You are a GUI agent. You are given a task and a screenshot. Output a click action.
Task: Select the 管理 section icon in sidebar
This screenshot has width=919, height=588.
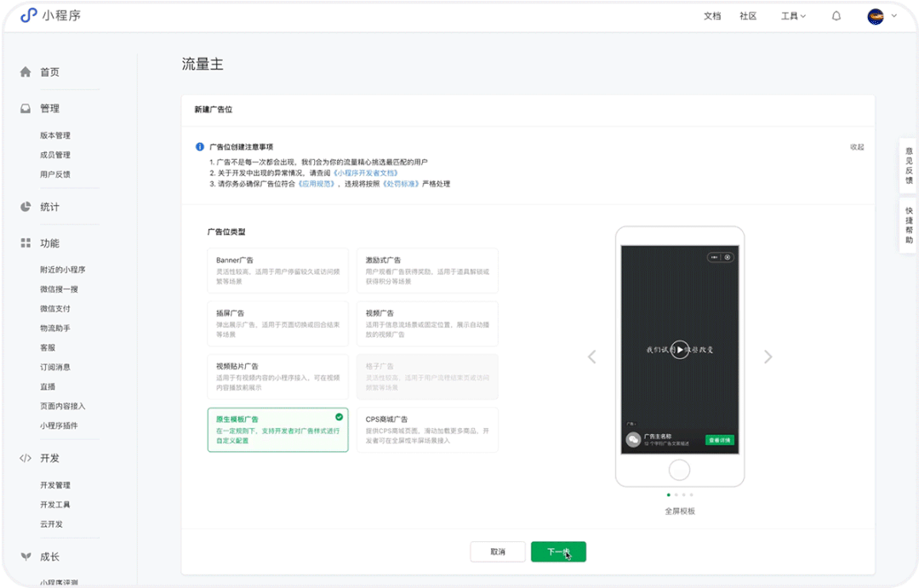click(x=26, y=108)
